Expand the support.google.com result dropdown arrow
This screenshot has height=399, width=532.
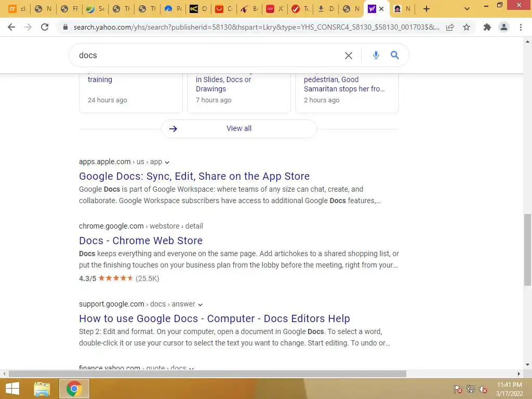tap(200, 304)
